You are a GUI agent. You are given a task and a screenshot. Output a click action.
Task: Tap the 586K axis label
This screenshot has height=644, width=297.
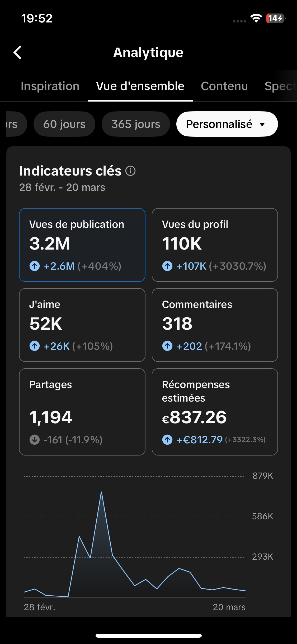pyautogui.click(x=263, y=516)
